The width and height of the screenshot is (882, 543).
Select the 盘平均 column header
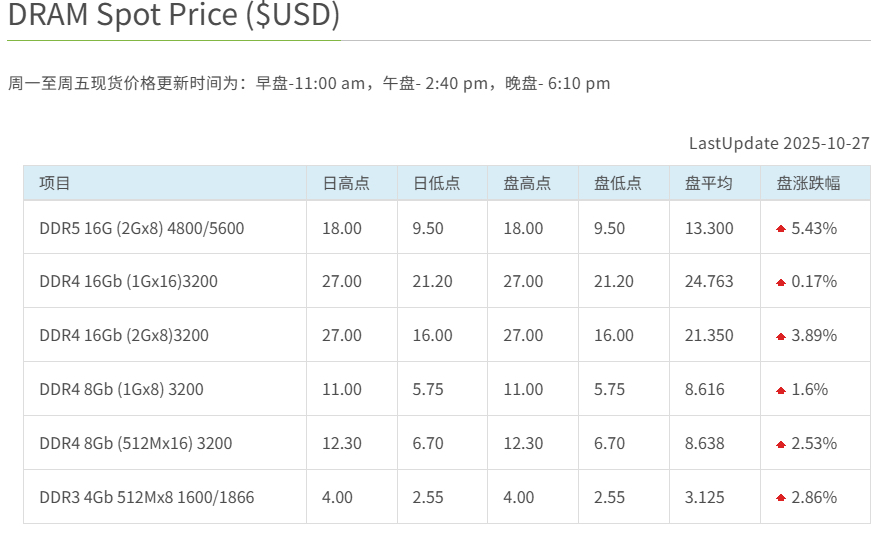(708, 183)
